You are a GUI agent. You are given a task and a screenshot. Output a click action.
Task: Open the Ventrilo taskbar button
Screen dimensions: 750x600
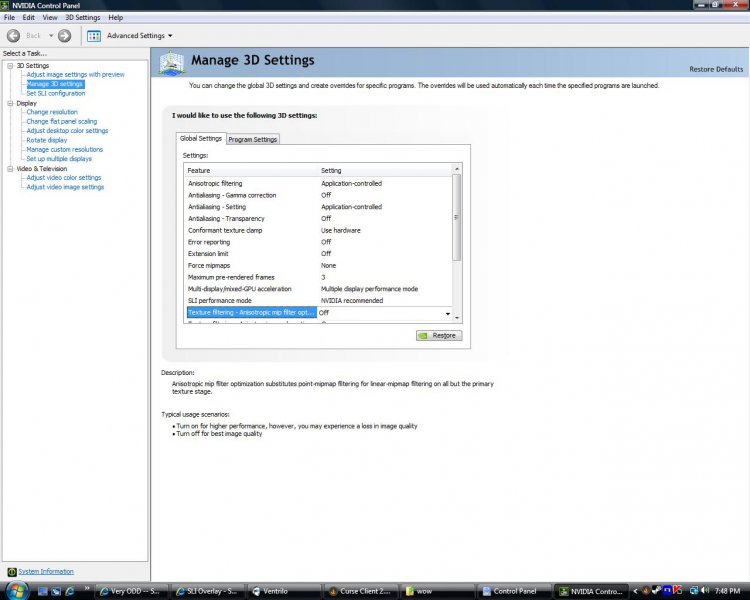284,591
